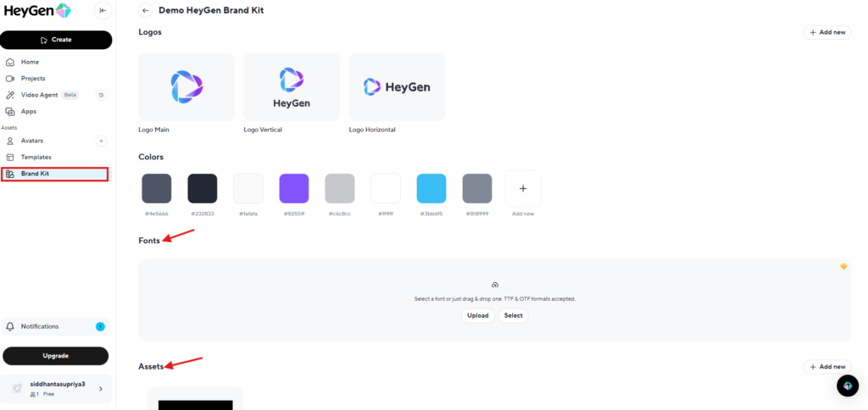The width and height of the screenshot is (868, 410).
Task: Pick the blue #3bbdf5 color swatch
Action: tap(431, 188)
